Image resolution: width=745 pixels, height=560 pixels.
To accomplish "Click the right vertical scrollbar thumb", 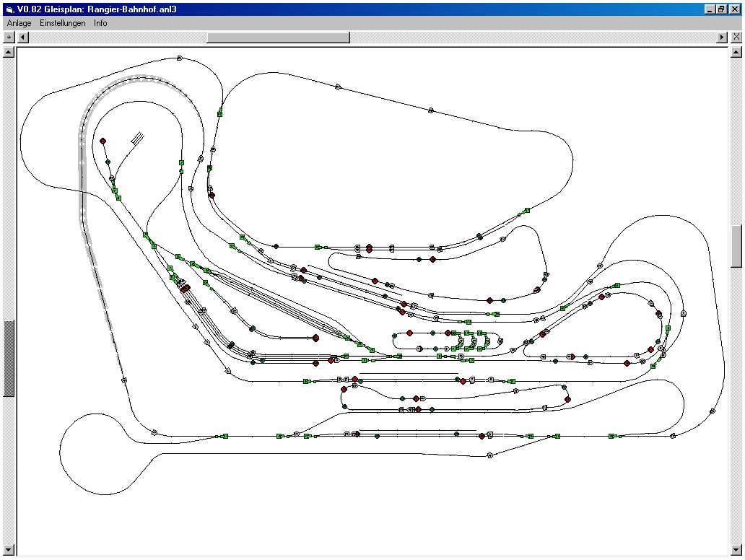I will click(x=736, y=246).
